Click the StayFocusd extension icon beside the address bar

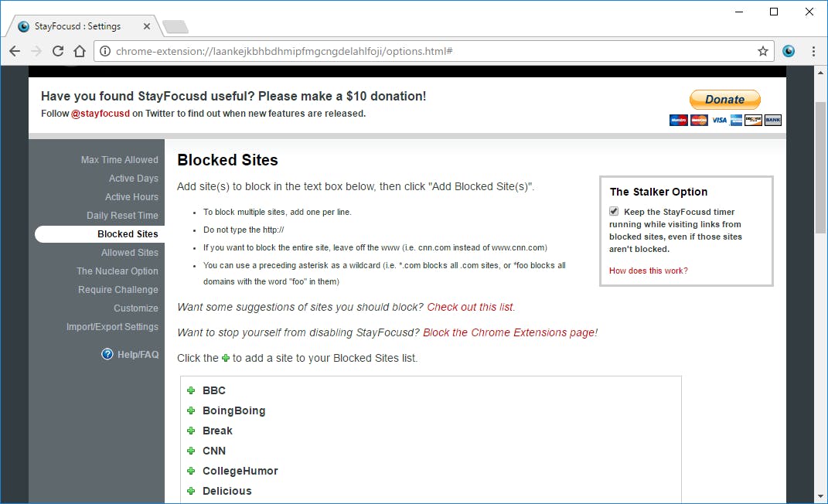(x=788, y=51)
